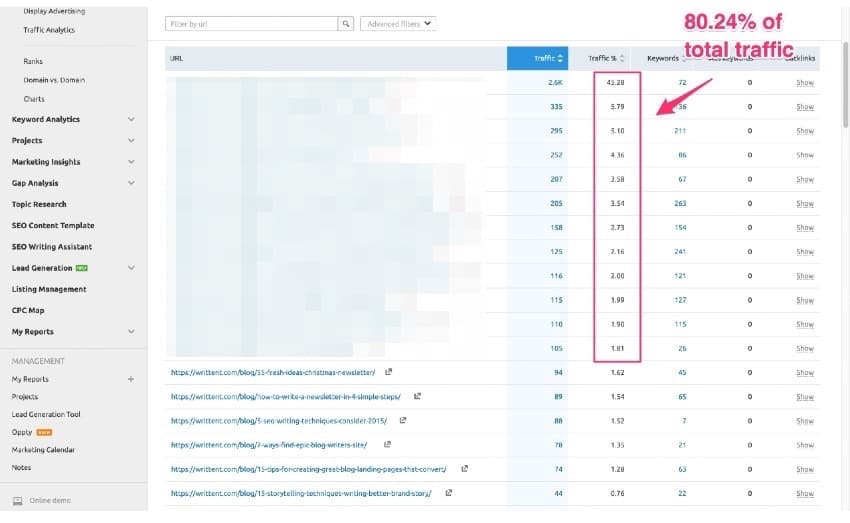Click the Online demo link
850x523 pixels.
[x=50, y=500]
